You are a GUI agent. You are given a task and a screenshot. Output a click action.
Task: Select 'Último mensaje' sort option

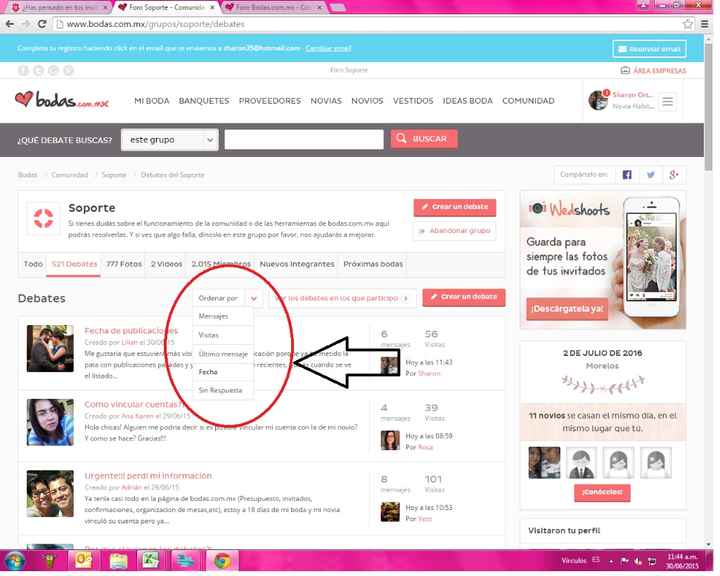223,354
